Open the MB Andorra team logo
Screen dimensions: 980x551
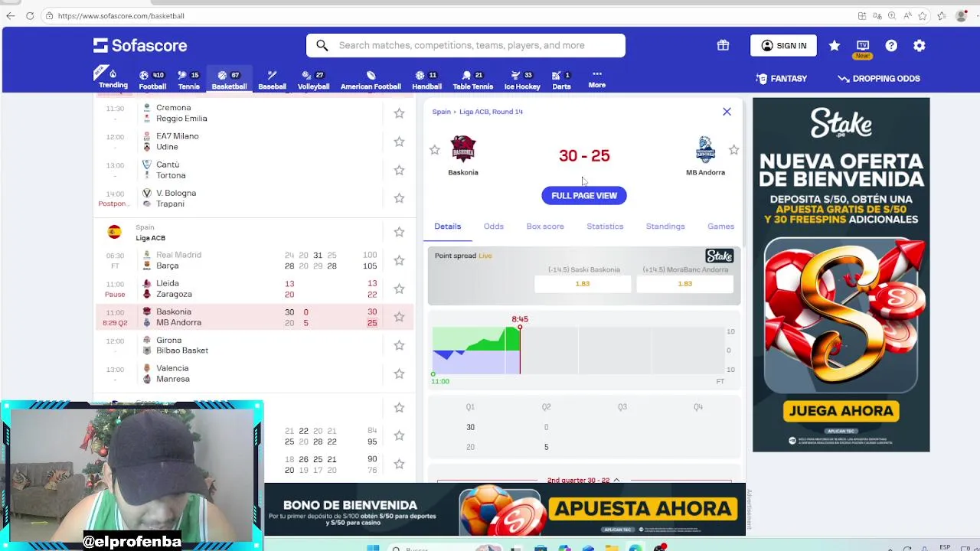pos(705,149)
